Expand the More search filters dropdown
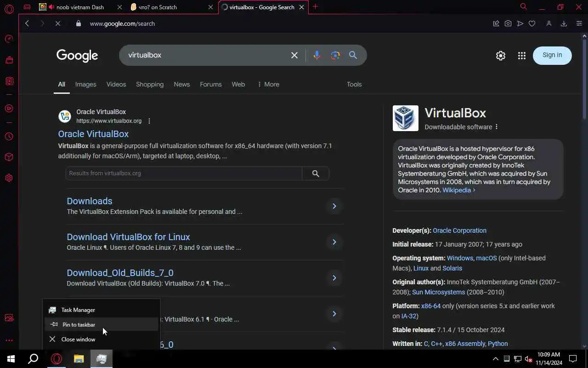Viewport: 588px width, 368px height. 268,84
